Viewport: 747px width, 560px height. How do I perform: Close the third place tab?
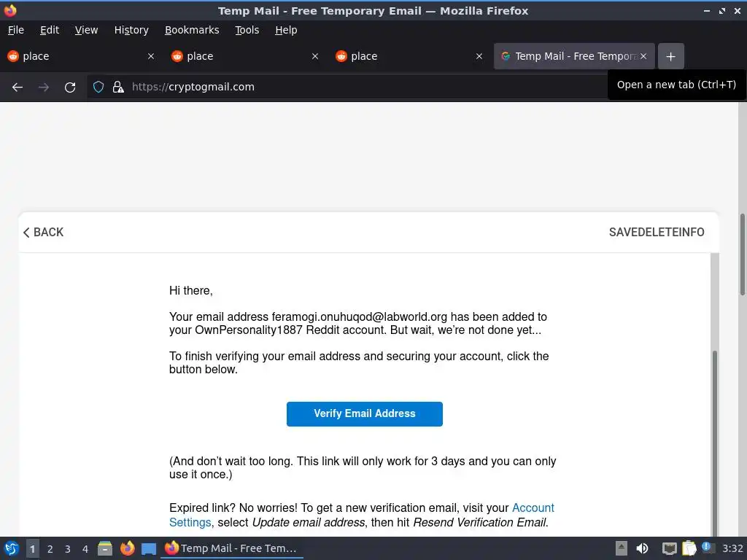(479, 56)
